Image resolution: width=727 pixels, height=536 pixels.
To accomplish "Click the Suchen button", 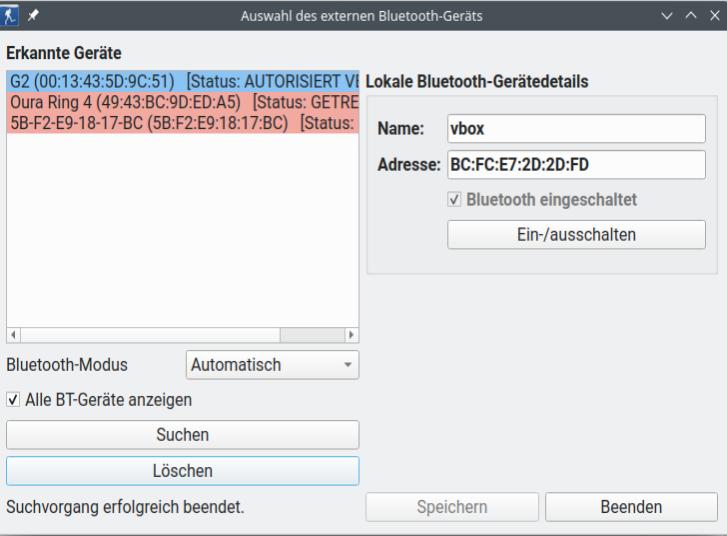I will pos(183,435).
